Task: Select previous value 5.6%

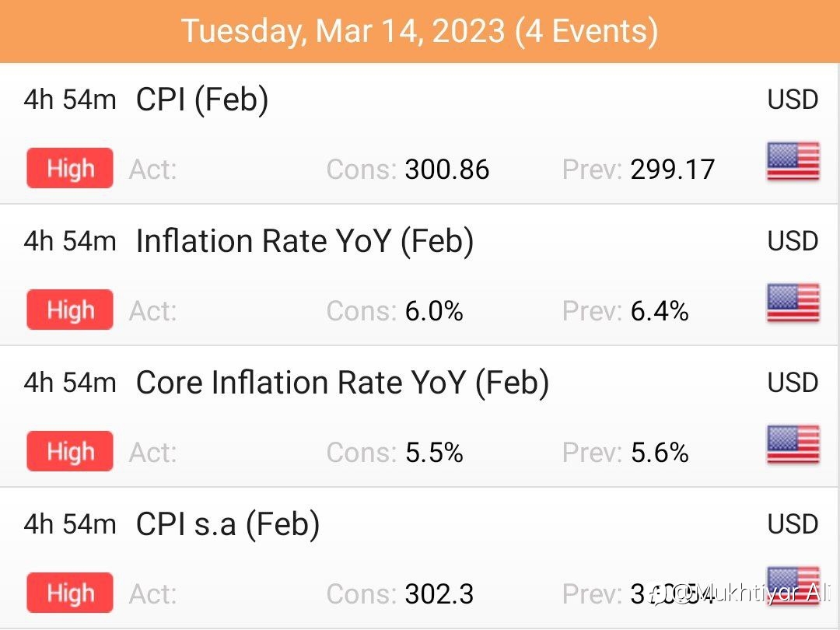Action: (660, 453)
